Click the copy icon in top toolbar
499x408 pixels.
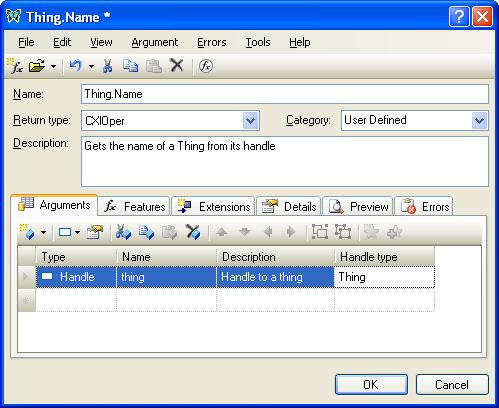tap(130, 66)
